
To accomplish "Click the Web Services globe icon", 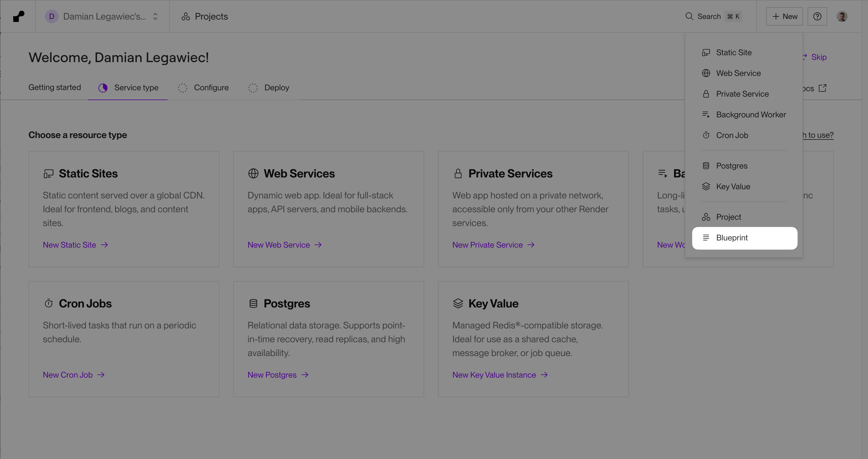I will pos(253,173).
